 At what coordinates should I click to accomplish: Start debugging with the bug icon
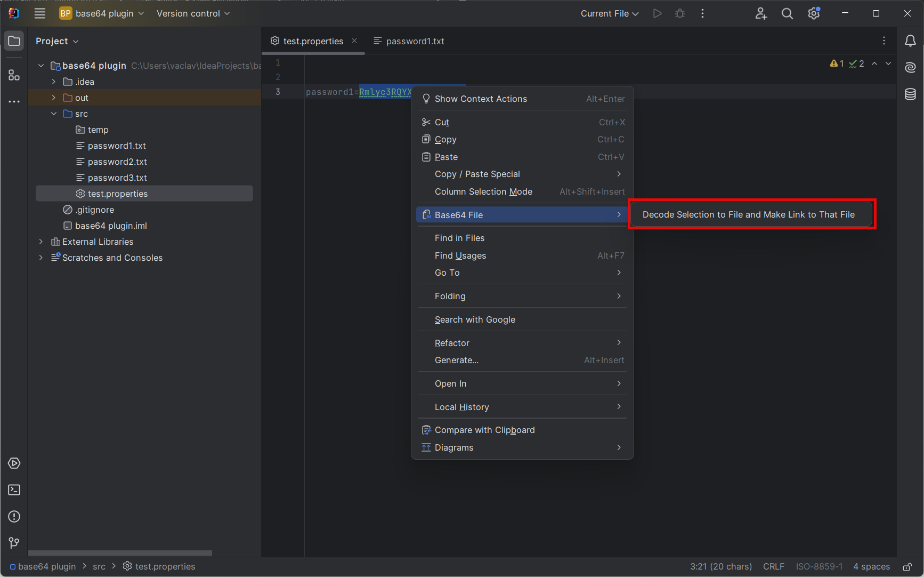click(x=680, y=13)
